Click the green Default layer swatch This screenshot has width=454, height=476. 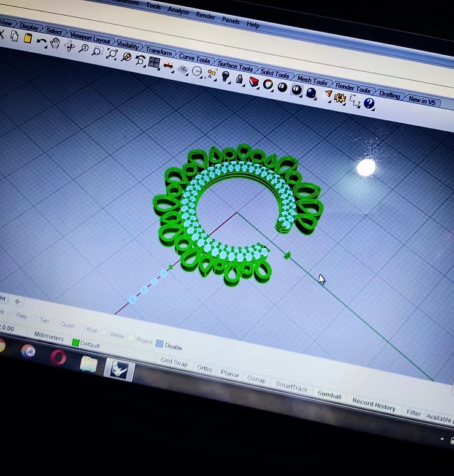75,342
